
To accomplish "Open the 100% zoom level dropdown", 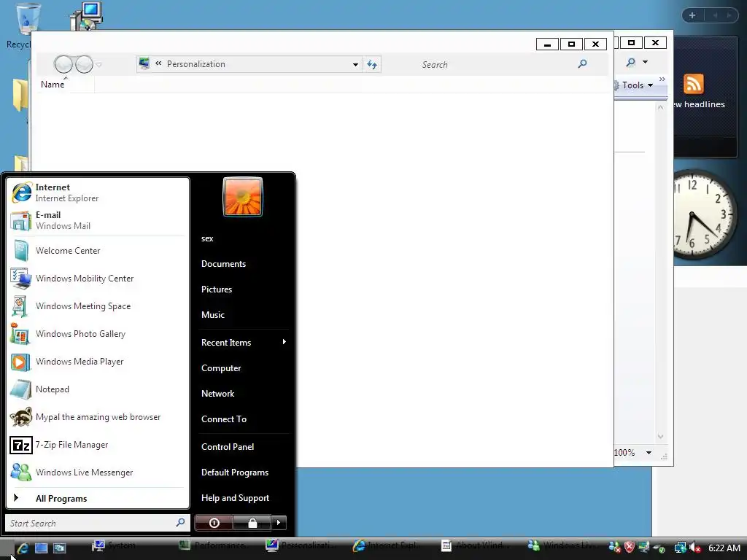I will coord(649,452).
